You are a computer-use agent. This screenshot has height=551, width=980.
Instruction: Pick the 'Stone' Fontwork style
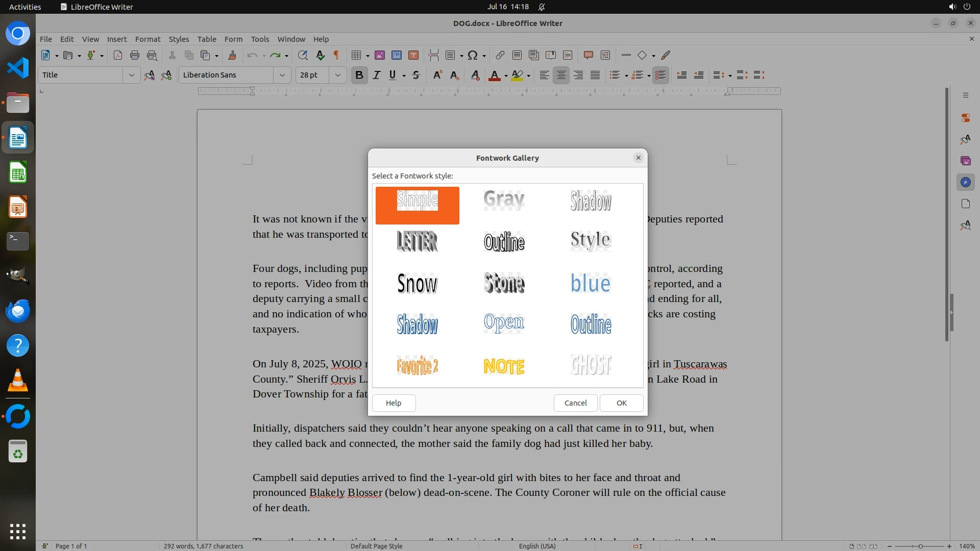point(504,283)
